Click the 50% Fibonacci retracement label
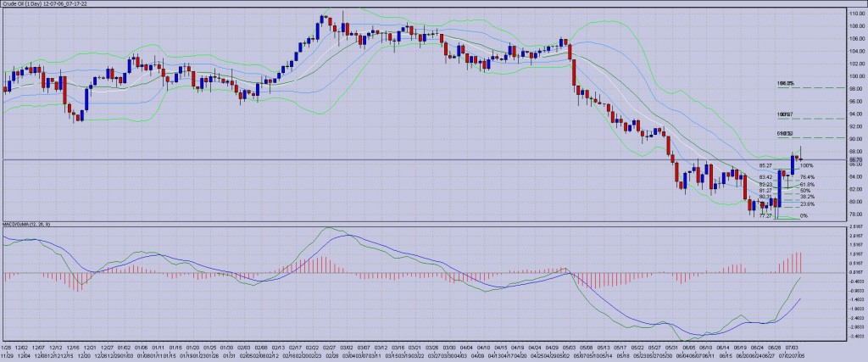The width and height of the screenshot is (868, 362). [805, 191]
